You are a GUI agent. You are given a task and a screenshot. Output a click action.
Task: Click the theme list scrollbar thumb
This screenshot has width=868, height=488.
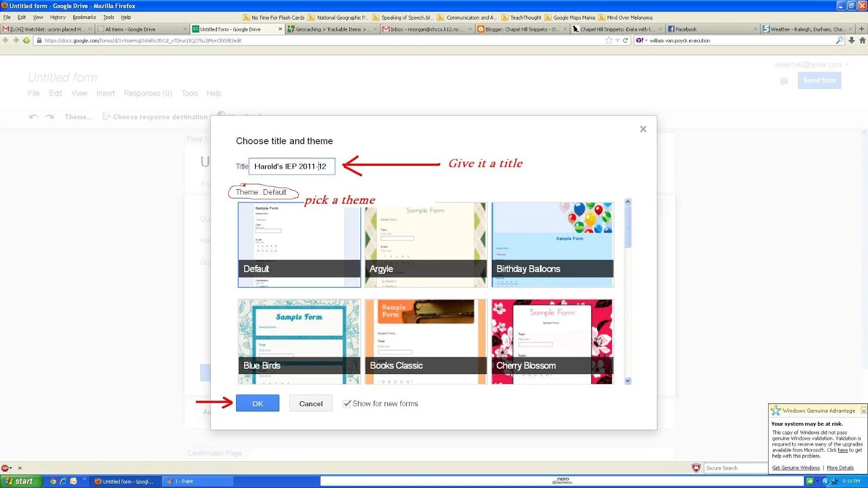coord(628,227)
